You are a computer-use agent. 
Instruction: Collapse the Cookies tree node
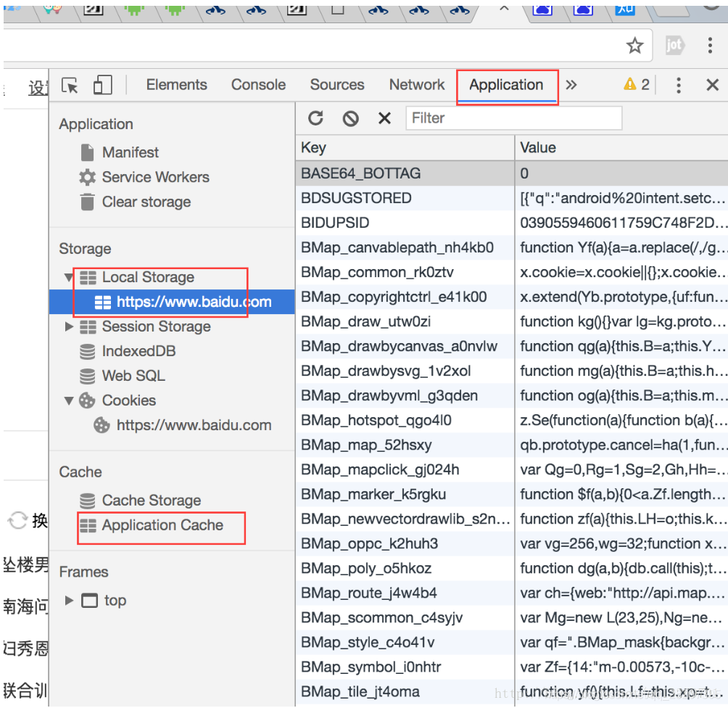click(68, 400)
